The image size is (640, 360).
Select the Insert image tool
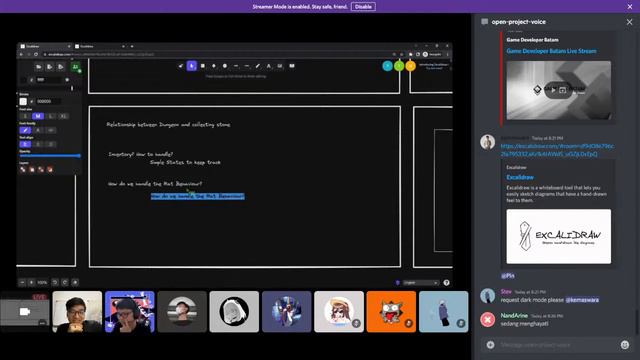pos(280,66)
